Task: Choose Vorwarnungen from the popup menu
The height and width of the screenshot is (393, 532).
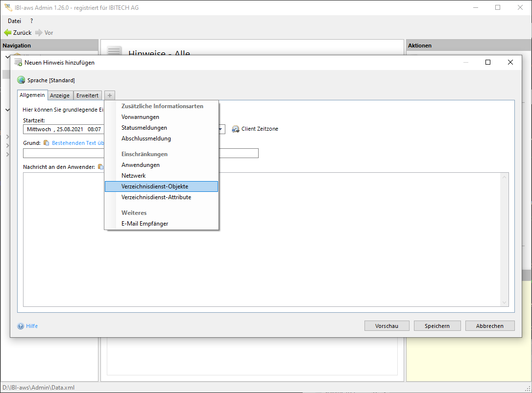Action: pos(140,117)
